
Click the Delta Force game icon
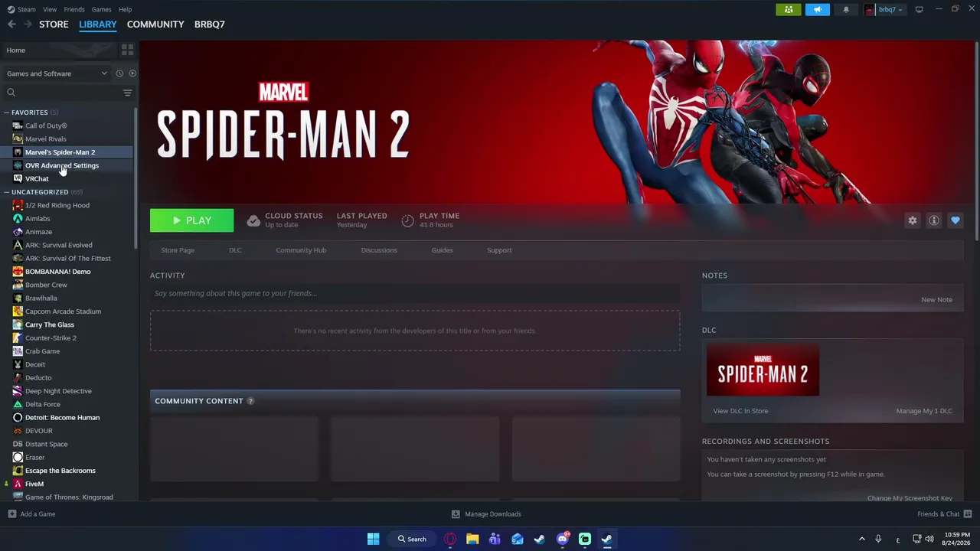(18, 404)
